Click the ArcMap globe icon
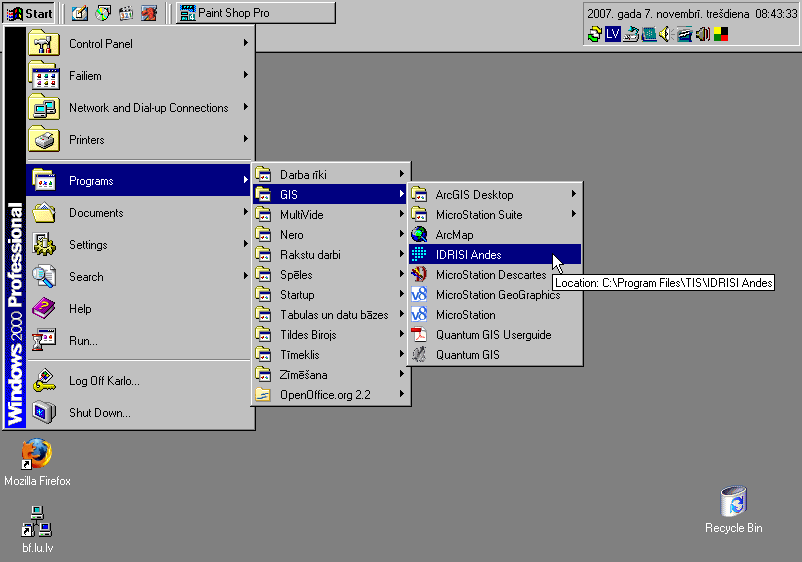 tap(419, 234)
